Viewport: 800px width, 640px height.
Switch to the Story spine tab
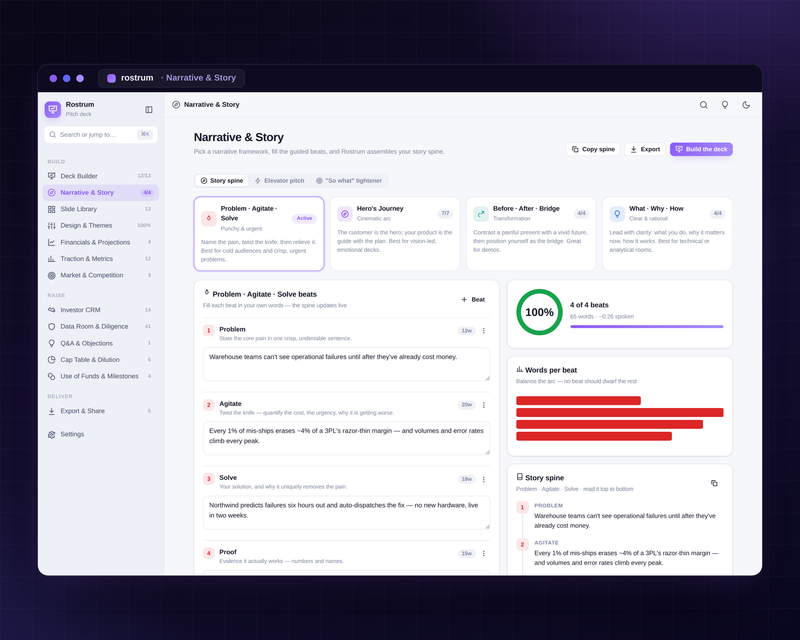(x=221, y=181)
